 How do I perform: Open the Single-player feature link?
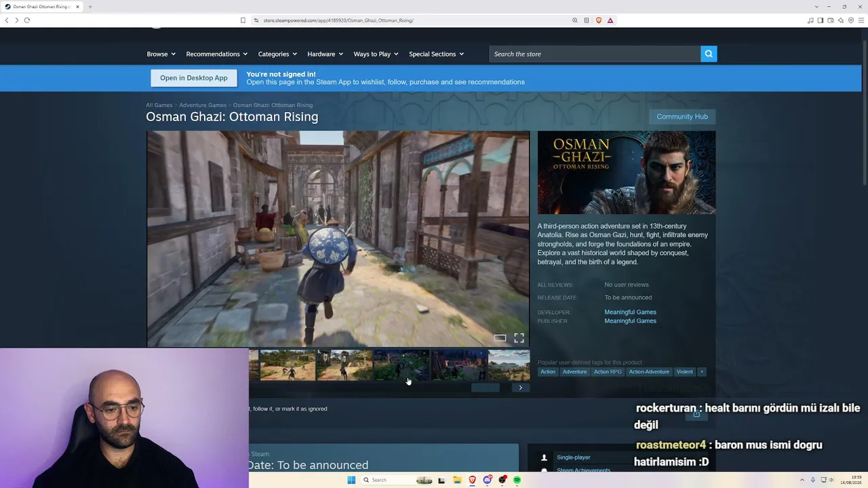[x=573, y=457]
